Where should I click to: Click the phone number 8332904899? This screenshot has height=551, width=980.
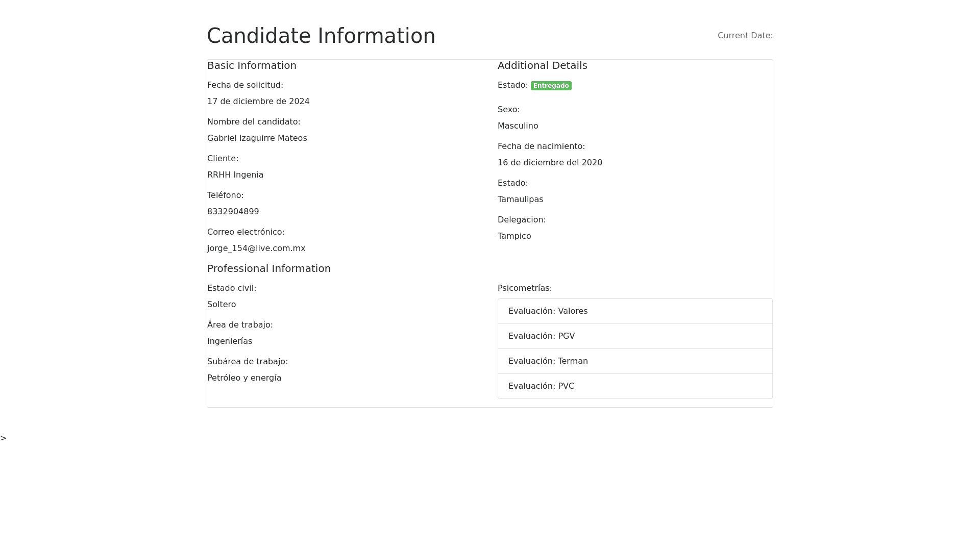pyautogui.click(x=233, y=212)
